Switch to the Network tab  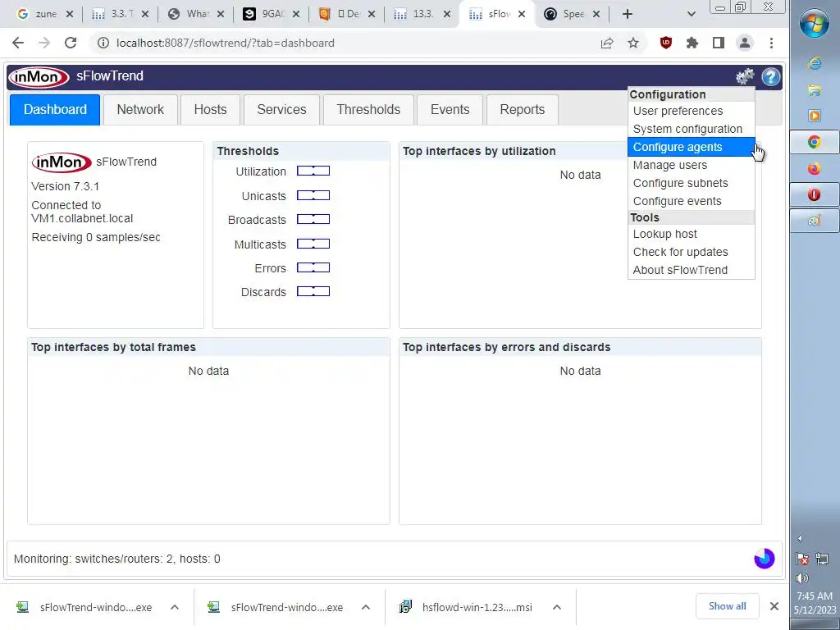pos(140,110)
